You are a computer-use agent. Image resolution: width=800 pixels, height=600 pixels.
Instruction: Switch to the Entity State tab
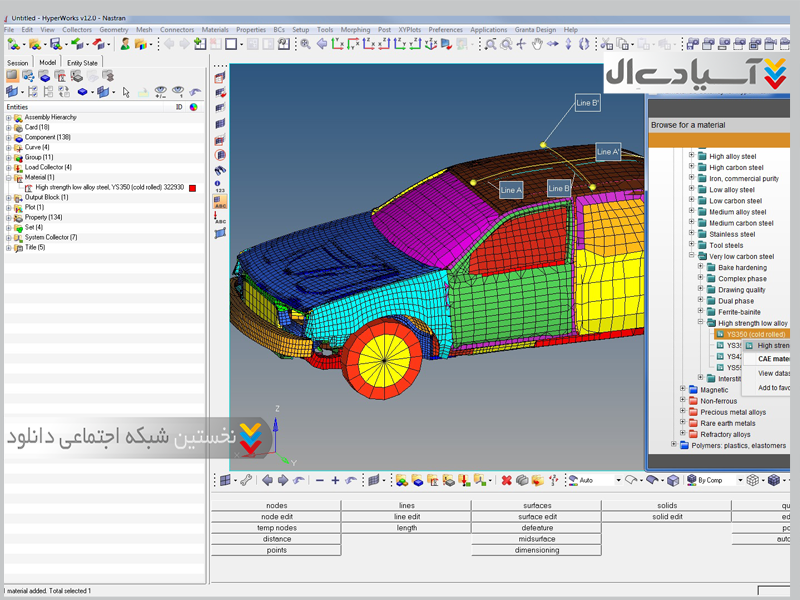pos(82,62)
